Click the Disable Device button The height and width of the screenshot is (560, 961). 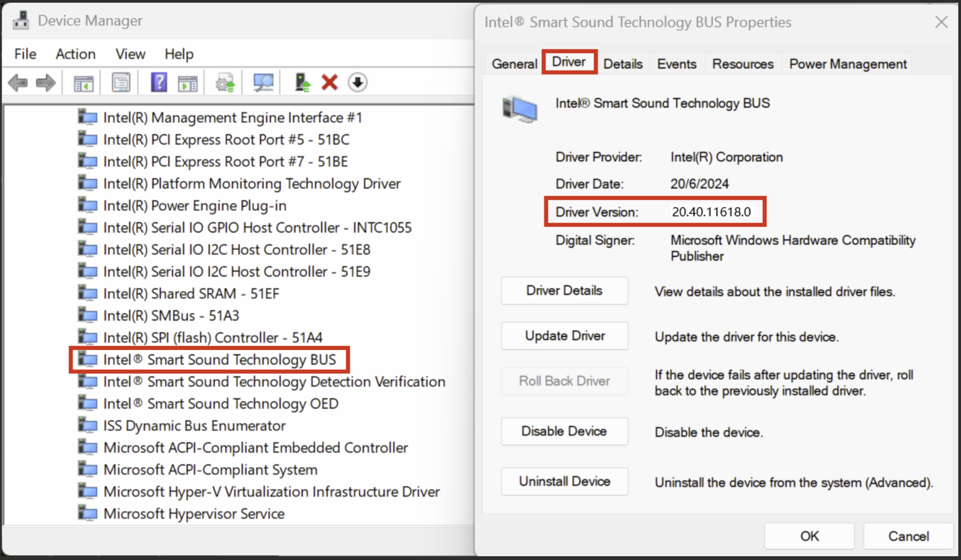coord(564,431)
